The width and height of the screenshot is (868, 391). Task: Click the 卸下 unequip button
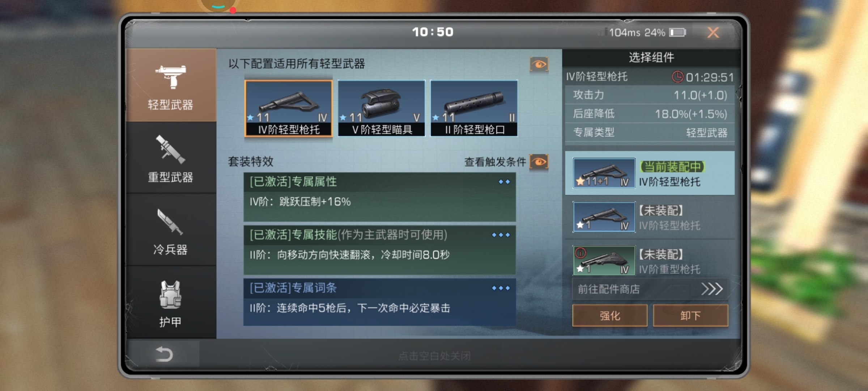tap(690, 315)
